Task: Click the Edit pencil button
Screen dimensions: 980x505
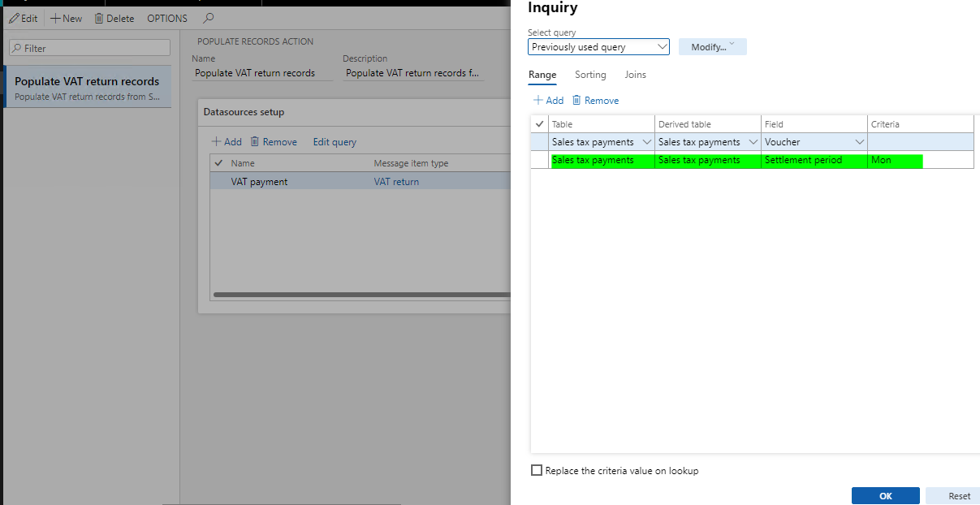Action: coord(23,18)
